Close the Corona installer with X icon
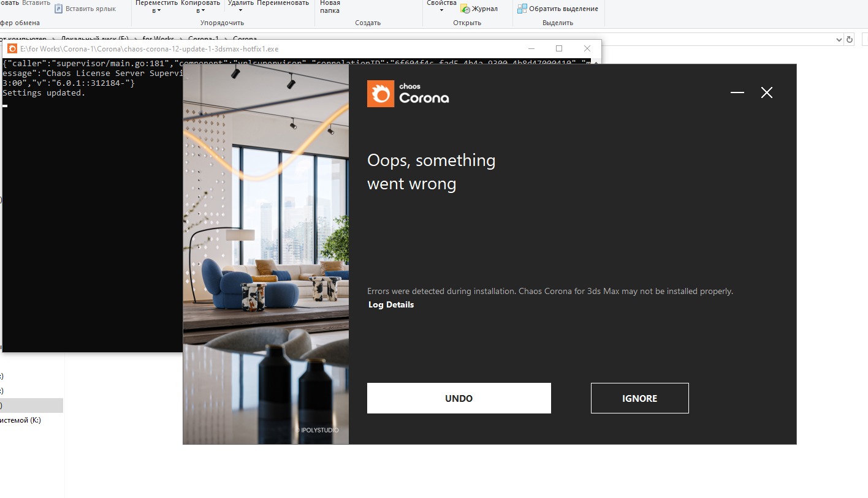Viewport: 868px width, 498px height. click(x=766, y=92)
